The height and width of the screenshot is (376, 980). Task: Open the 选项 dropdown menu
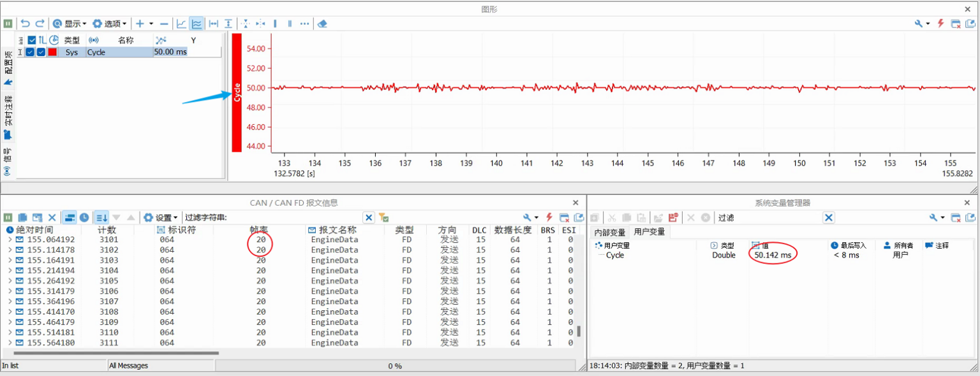click(x=110, y=24)
